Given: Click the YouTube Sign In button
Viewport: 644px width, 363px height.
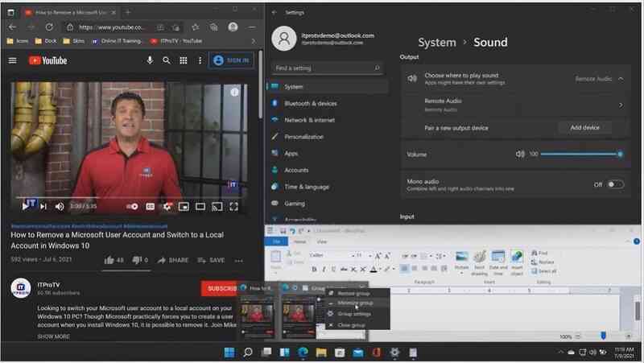Looking at the screenshot, I should [x=231, y=60].
